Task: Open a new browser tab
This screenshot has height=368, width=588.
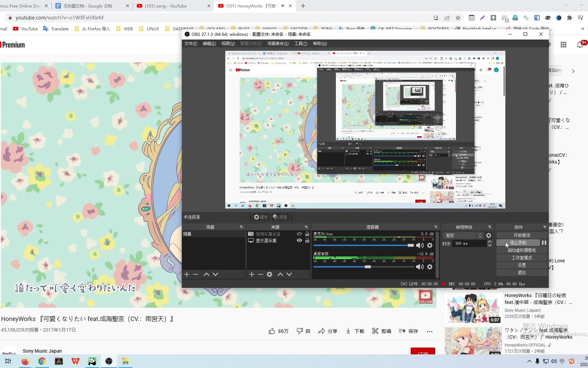Action: (303, 6)
